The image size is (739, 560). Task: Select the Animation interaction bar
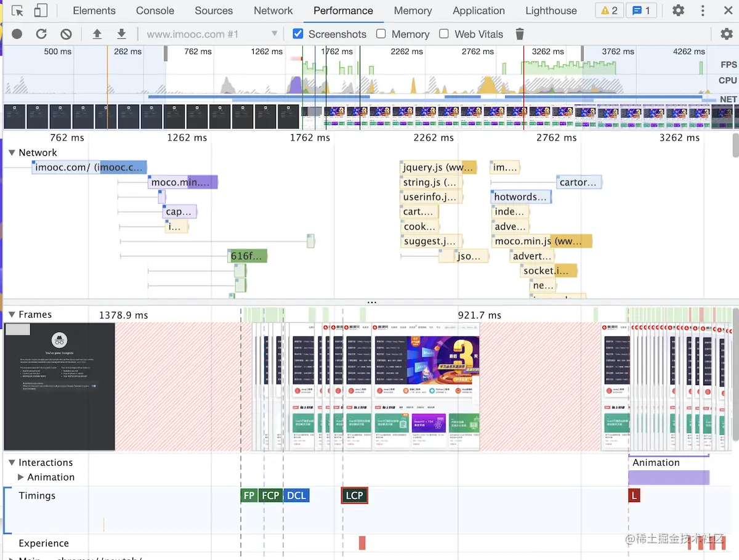(669, 477)
